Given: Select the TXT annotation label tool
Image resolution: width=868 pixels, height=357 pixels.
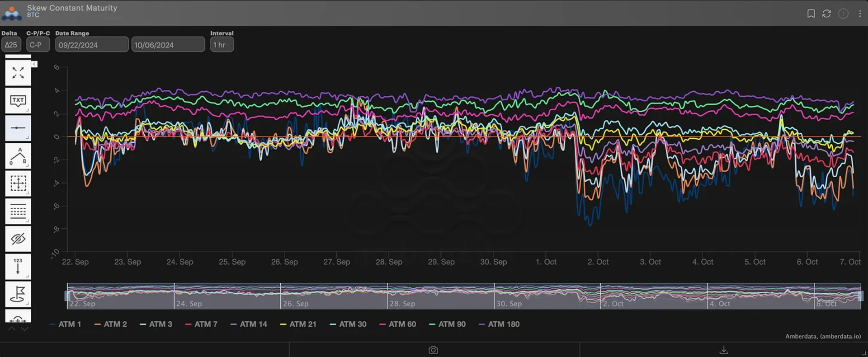Looking at the screenshot, I should [x=18, y=100].
